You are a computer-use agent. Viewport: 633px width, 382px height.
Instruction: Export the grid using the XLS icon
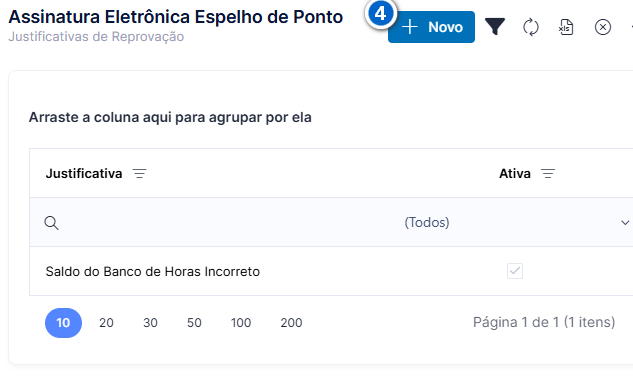pyautogui.click(x=566, y=27)
